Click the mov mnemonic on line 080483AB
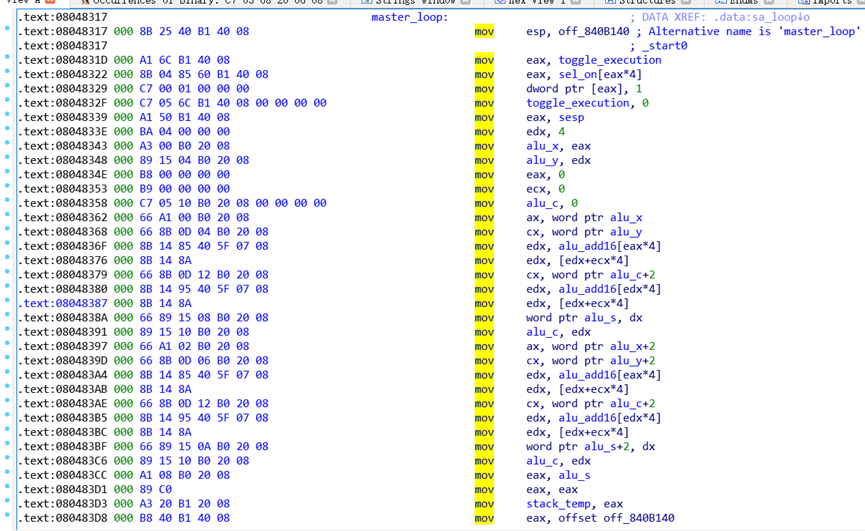Screen dimensions: 865x531 tap(484, 389)
